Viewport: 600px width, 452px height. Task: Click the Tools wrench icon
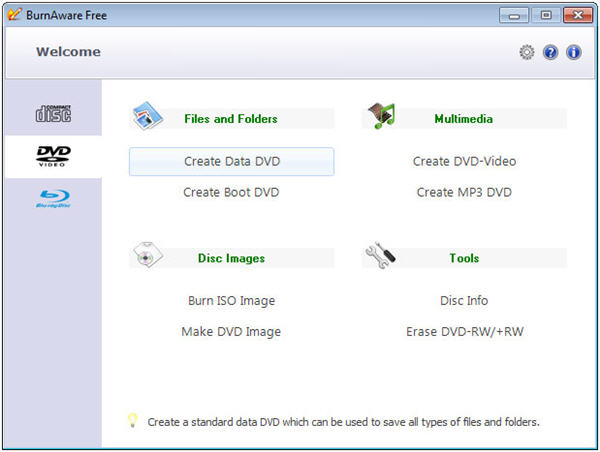click(x=380, y=257)
